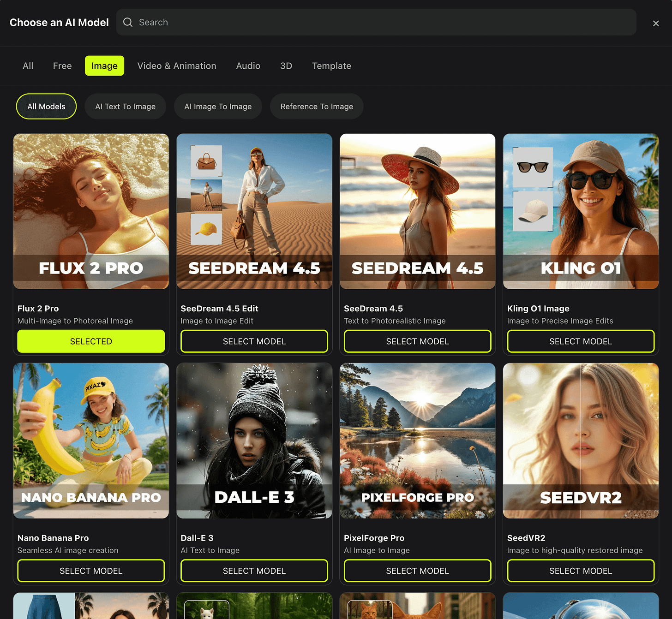Select the Image category tab
The width and height of the screenshot is (672, 619).
pos(104,65)
